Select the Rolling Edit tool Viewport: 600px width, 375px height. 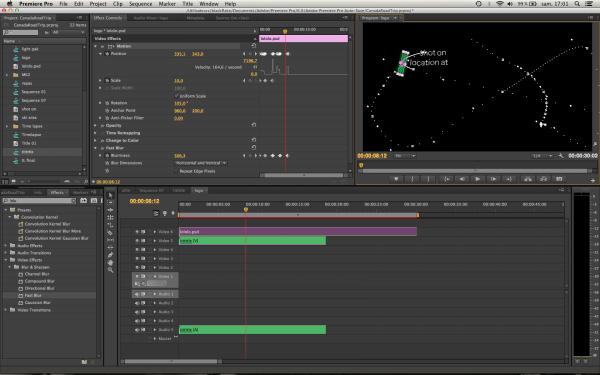110,217
